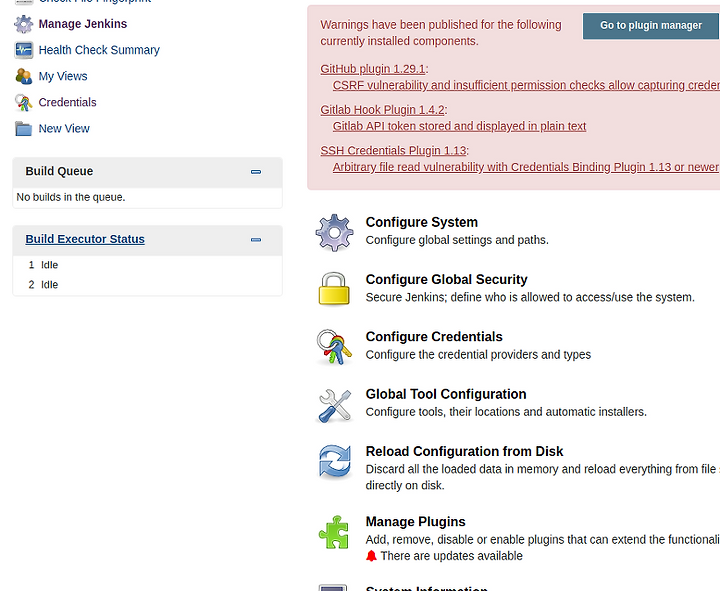Open Credentials in the sidebar

tap(68, 102)
